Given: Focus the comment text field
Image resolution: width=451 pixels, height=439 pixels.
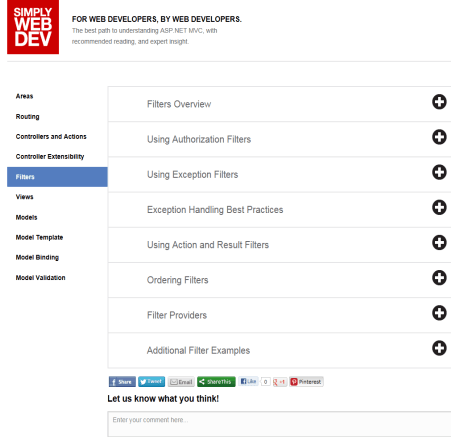Looking at the screenshot, I should 279,424.
